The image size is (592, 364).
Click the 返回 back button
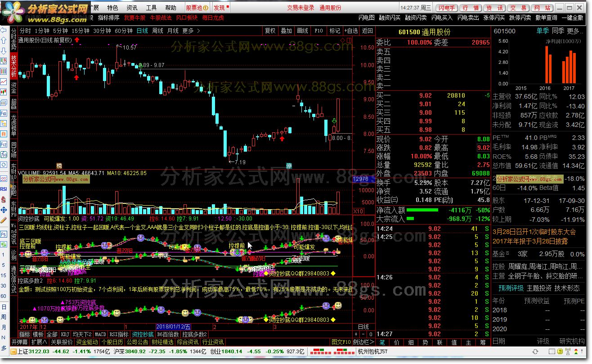368,31
